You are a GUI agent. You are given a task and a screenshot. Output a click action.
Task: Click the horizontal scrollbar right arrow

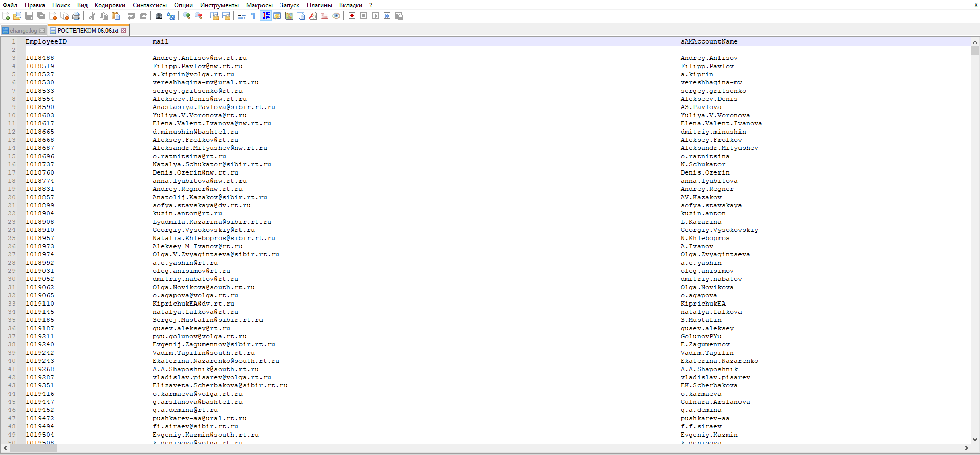click(x=967, y=448)
